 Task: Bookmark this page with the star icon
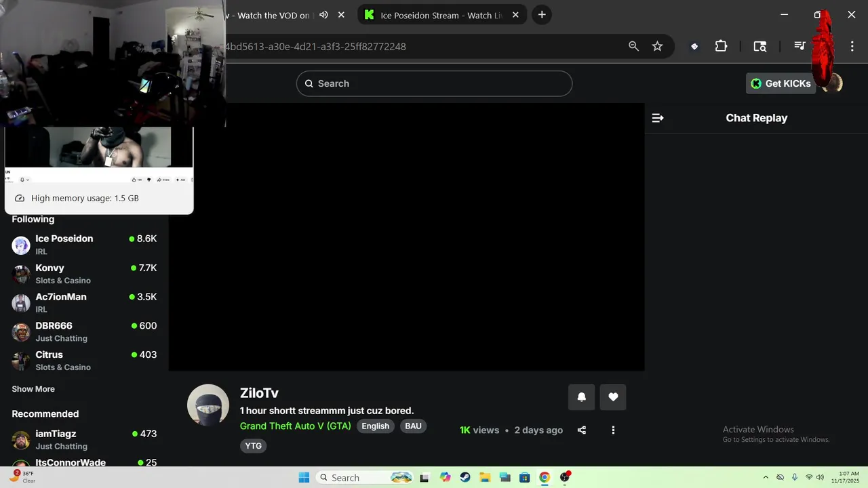click(x=657, y=46)
